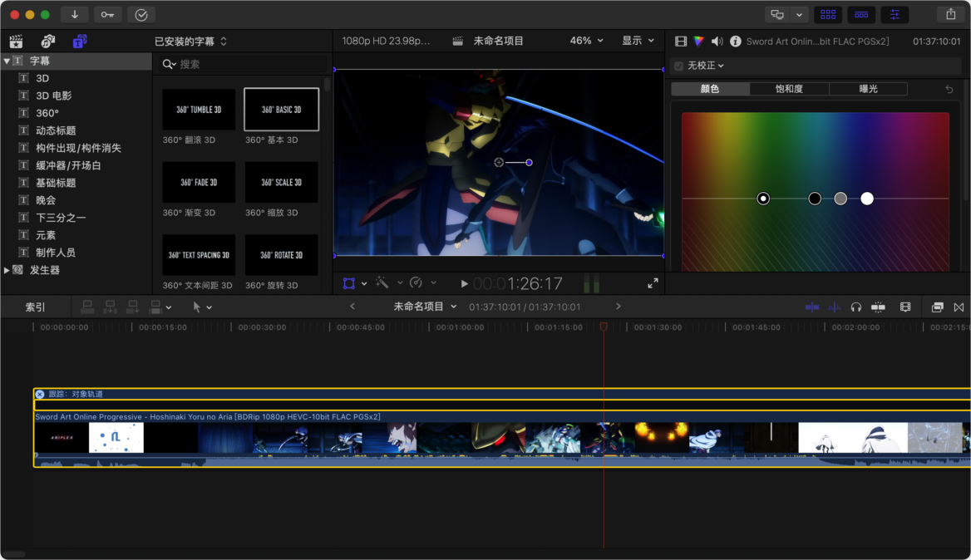Click the transform tool icon in viewer
This screenshot has width=971, height=560.
click(x=349, y=283)
